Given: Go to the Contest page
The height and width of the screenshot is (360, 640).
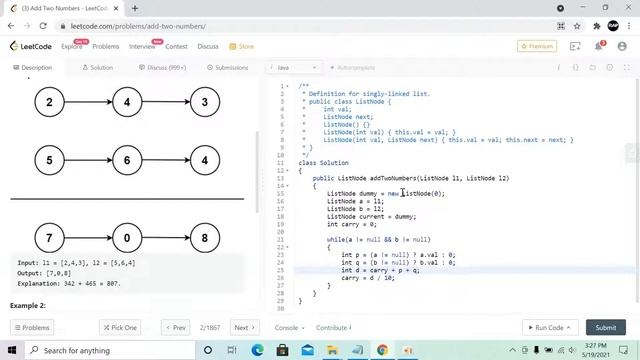Looking at the screenshot, I should coord(176,47).
